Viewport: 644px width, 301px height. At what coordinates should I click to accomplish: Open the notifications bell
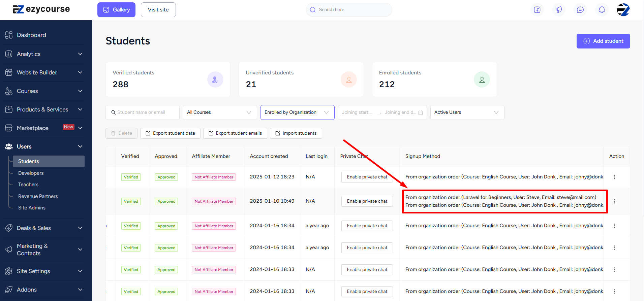[602, 10]
